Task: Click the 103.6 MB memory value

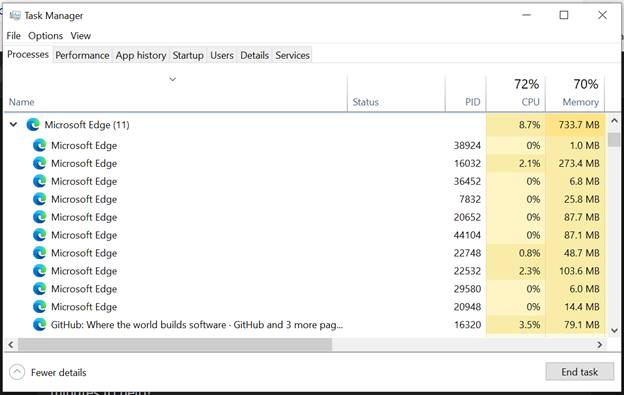Action: [579, 271]
